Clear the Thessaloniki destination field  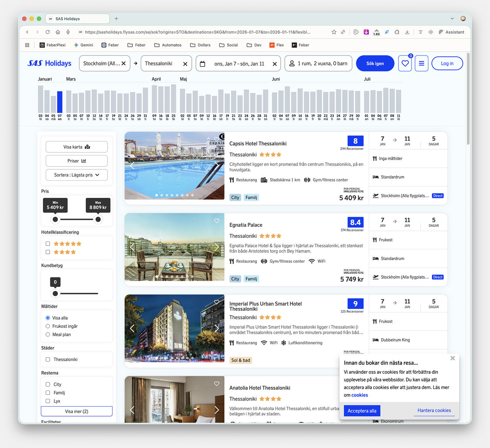point(185,64)
